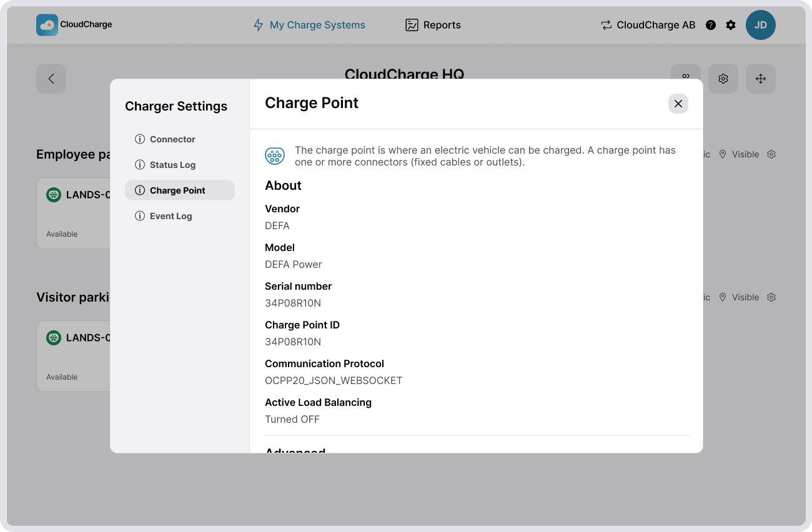The height and width of the screenshot is (532, 812).
Task: Click the info icon beside Event Log
Action: coord(139,215)
